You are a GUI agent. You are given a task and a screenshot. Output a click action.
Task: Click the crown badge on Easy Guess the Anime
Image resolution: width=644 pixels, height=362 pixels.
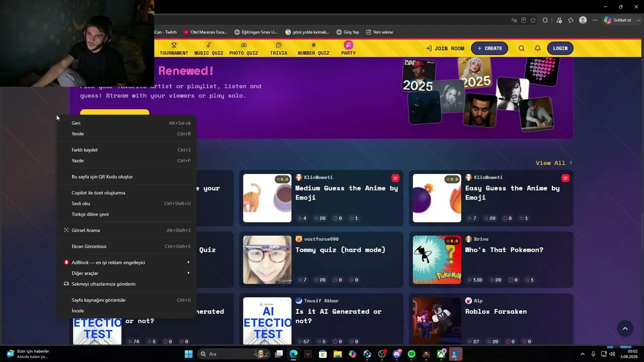click(566, 178)
